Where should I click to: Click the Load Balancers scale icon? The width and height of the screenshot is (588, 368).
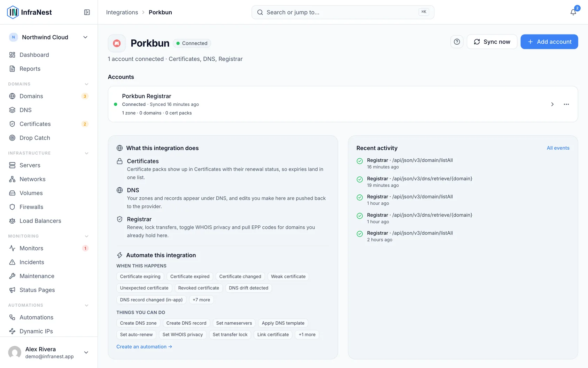12,221
